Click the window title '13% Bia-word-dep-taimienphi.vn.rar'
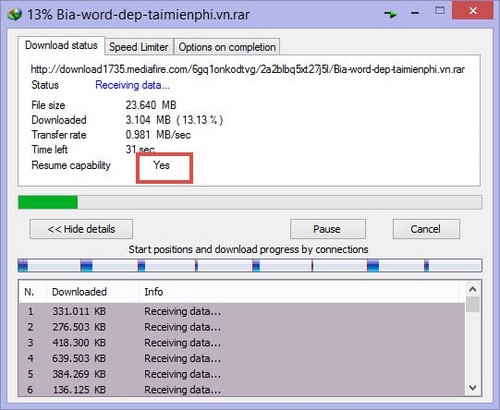 [138, 15]
